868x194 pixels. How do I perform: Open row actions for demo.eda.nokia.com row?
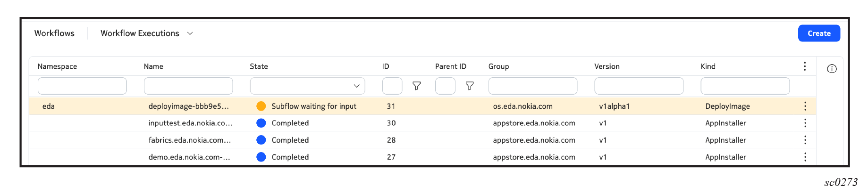(x=805, y=157)
